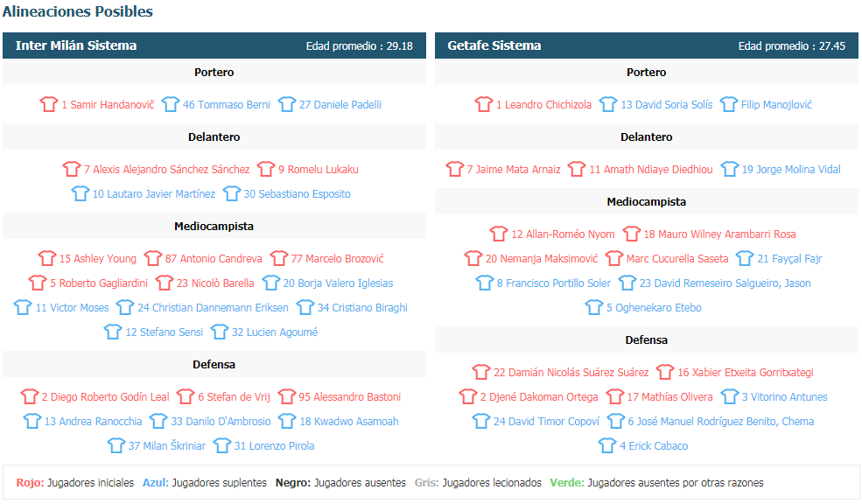
Task: Click the blue shirt icon beside Jorge Molina Vidal
Action: pos(730,169)
